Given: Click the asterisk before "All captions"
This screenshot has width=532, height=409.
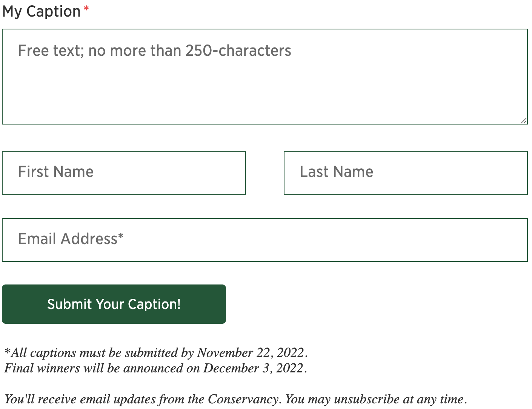Looking at the screenshot, I should pos(8,351).
